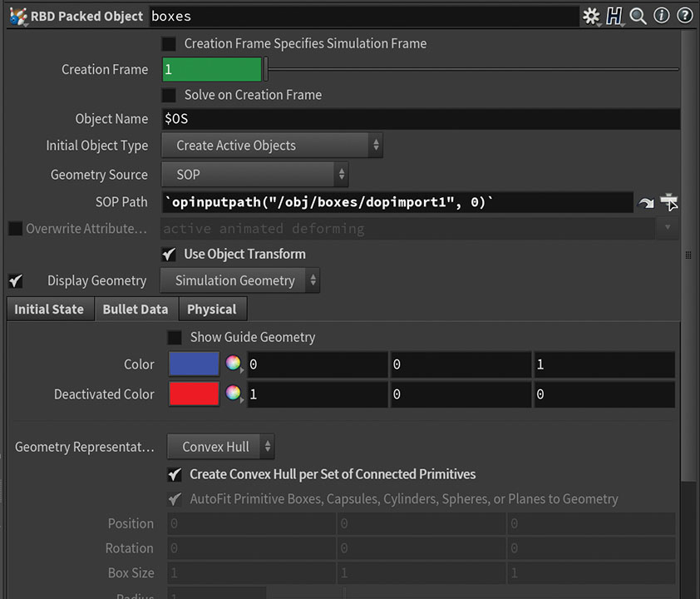Click the magnifier search parameters icon

(x=638, y=16)
